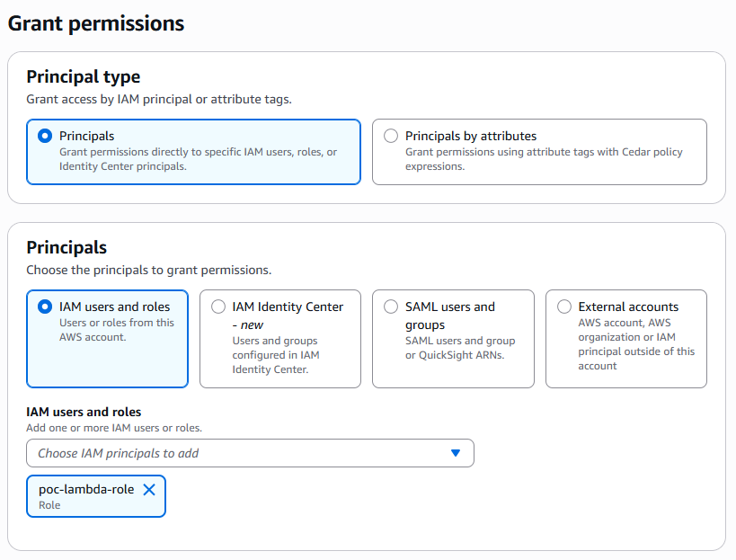This screenshot has width=736, height=560.
Task: Choose IAM users and roles radio circle
Action: coord(45,307)
